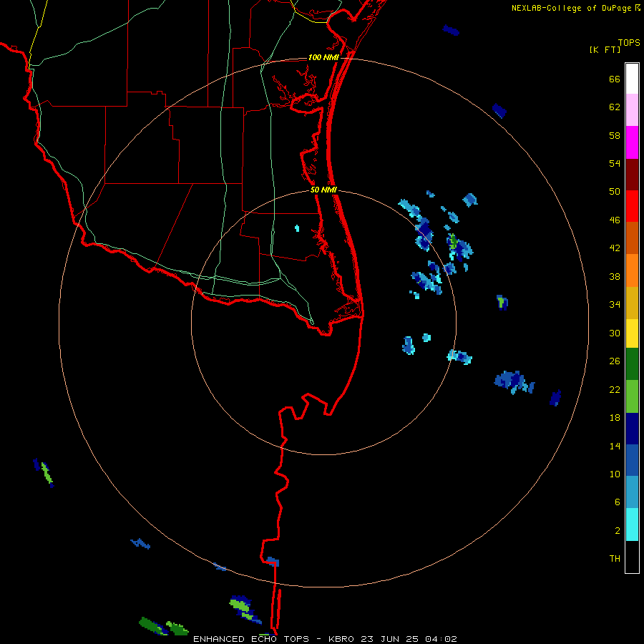Click the "46" legend value
The image size is (644, 644).
coord(615,220)
